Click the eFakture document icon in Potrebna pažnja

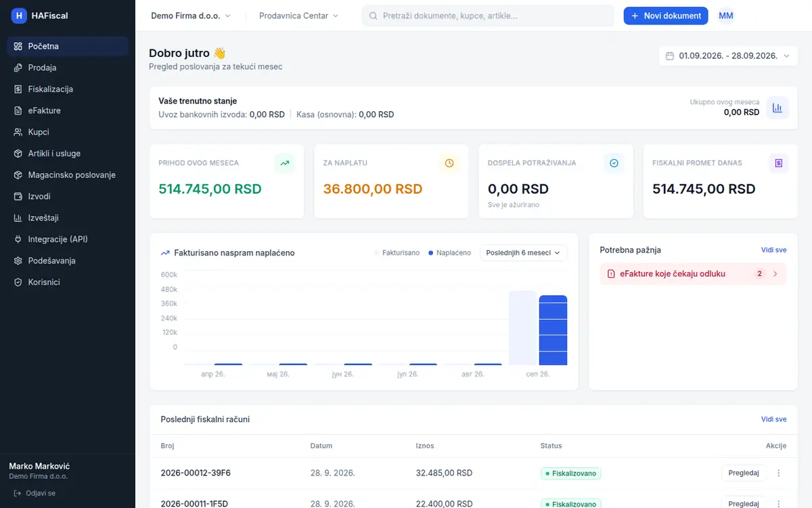(611, 274)
